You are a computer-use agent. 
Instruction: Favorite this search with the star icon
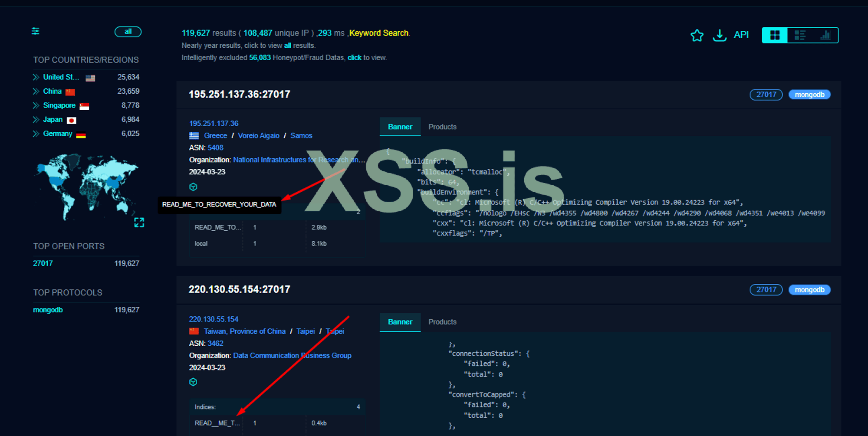click(x=697, y=35)
